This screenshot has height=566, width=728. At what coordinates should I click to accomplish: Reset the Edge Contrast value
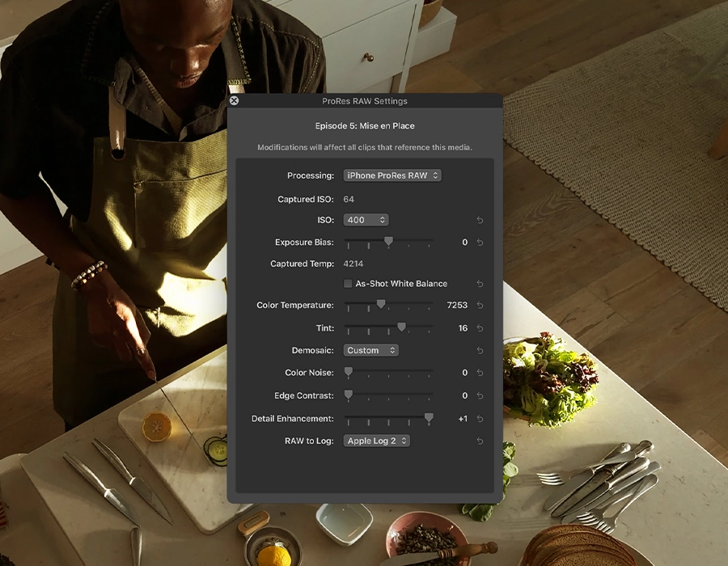point(480,396)
